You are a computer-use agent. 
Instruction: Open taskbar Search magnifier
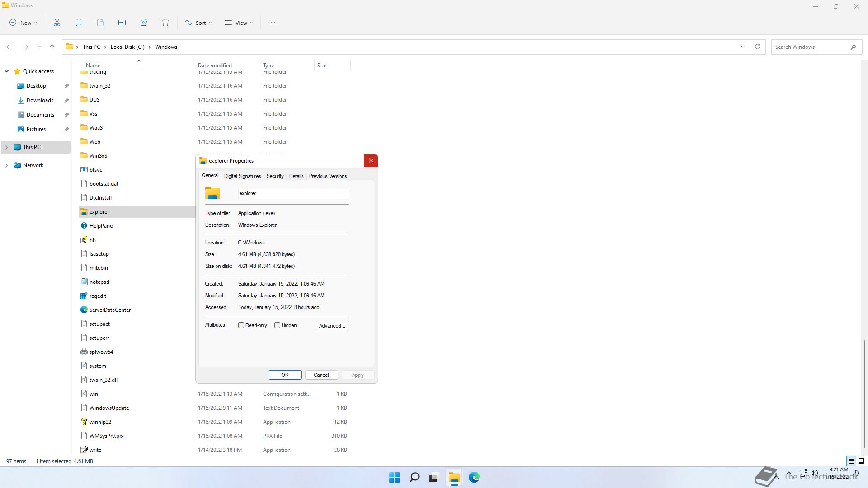[414, 477]
